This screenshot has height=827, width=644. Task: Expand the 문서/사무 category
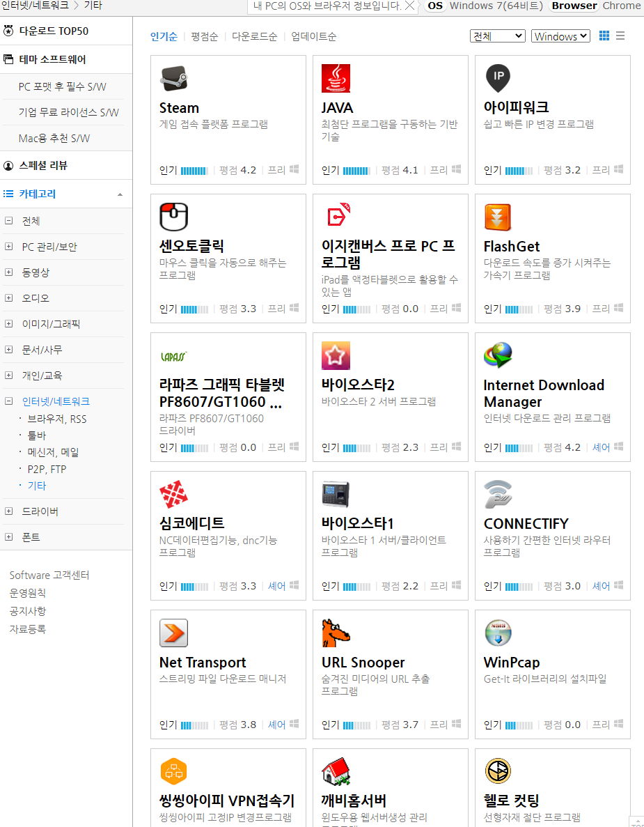8,349
